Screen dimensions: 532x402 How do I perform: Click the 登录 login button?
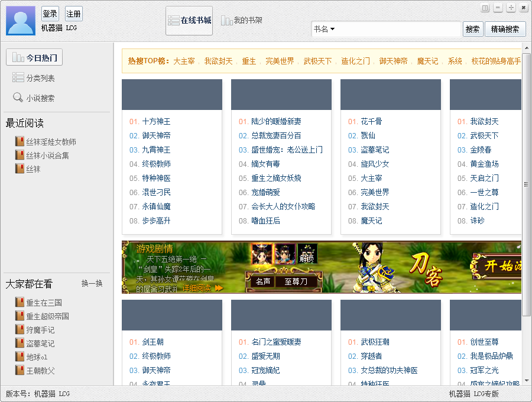50,14
